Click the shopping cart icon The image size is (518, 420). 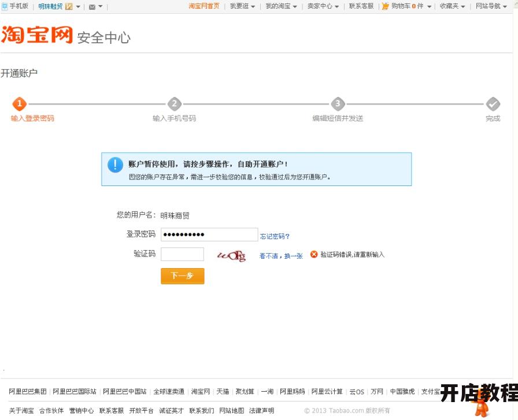[x=385, y=6]
